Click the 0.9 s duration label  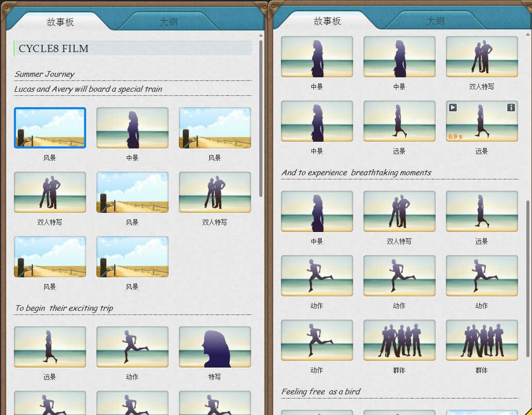click(455, 137)
